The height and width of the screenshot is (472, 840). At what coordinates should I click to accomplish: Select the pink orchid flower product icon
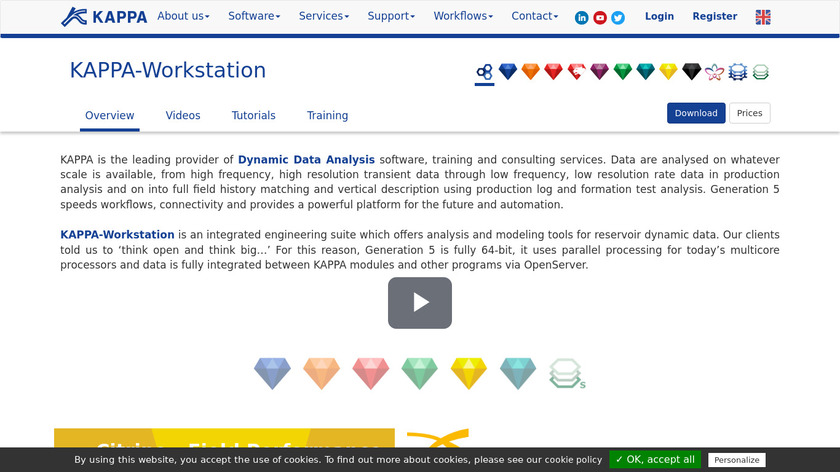[714, 72]
